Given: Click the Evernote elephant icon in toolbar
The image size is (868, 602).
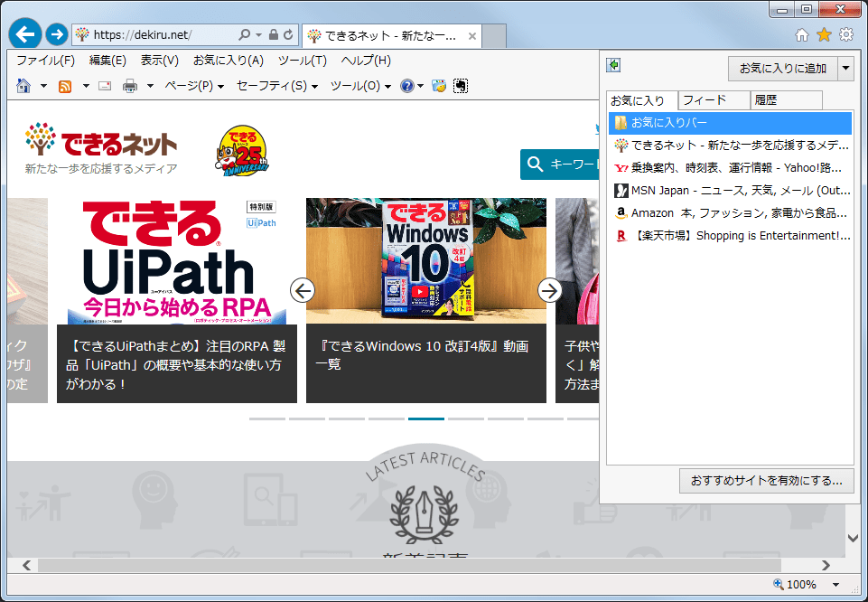Looking at the screenshot, I should tap(461, 86).
